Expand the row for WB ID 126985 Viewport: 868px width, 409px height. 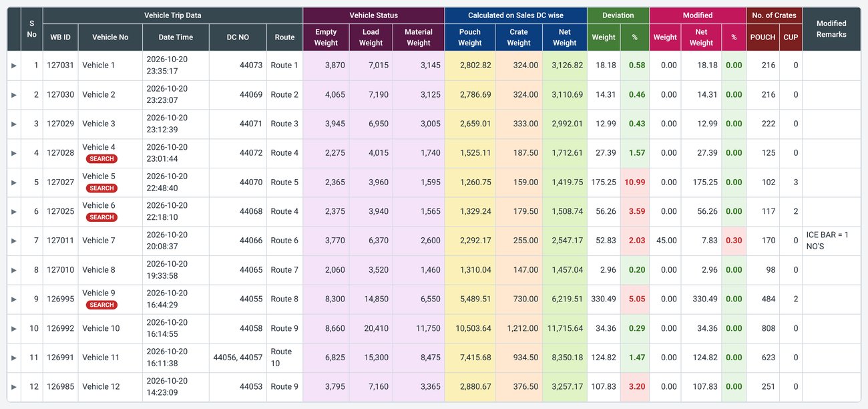14,387
